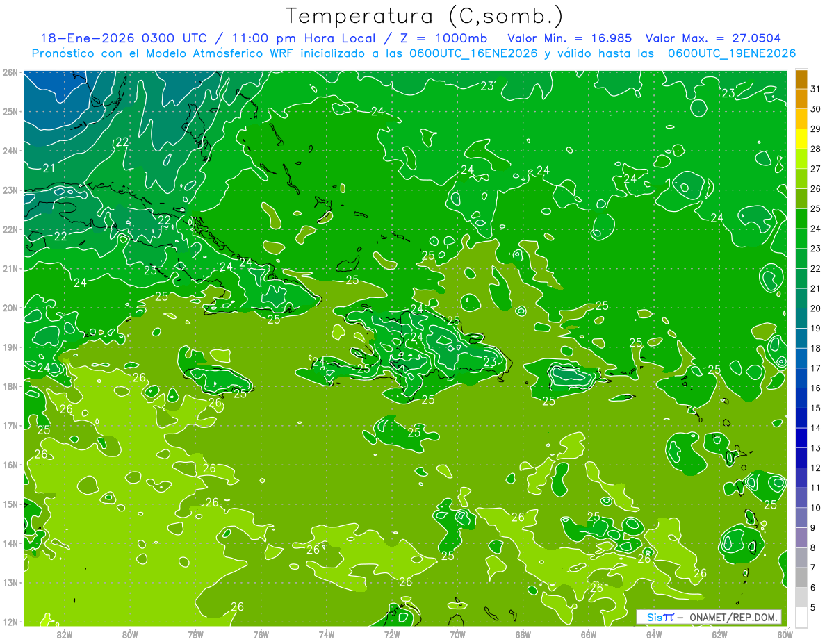Click the '17N' latitude axis label
Screen dimensions: 834x644
pos(10,425)
